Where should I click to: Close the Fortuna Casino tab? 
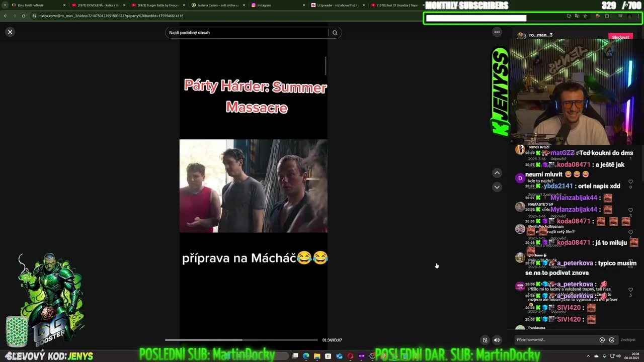click(244, 5)
